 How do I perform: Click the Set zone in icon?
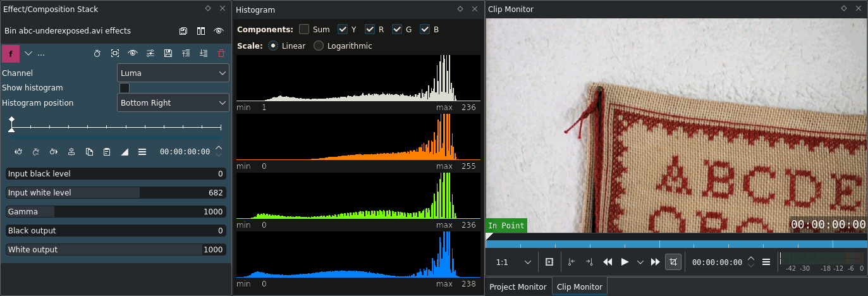pyautogui.click(x=572, y=262)
